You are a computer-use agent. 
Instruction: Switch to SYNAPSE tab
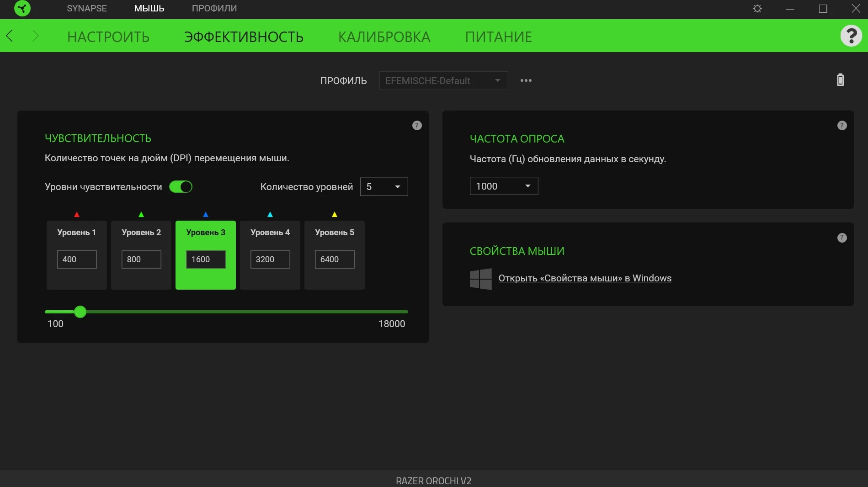87,8
